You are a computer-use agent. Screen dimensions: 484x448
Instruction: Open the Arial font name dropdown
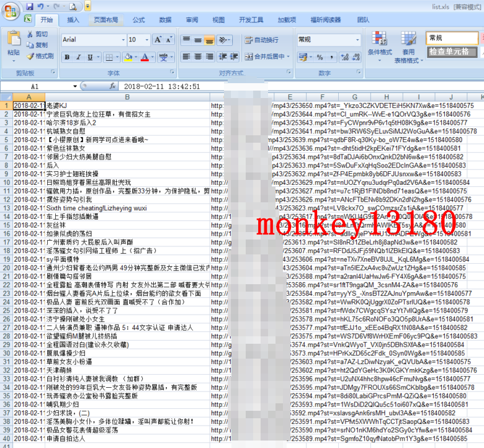click(x=123, y=40)
